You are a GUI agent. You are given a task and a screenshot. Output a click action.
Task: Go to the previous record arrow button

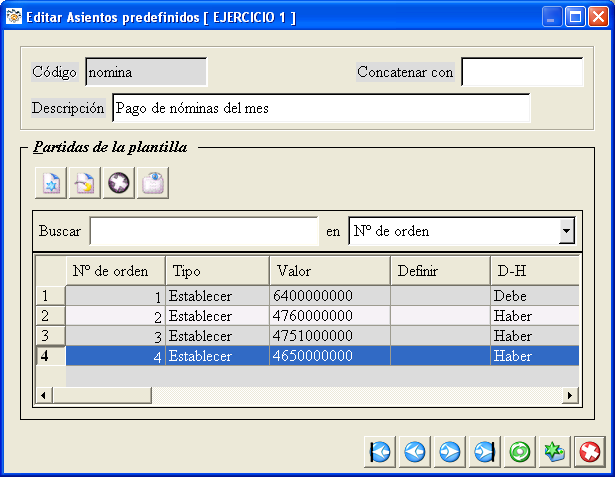(x=415, y=452)
